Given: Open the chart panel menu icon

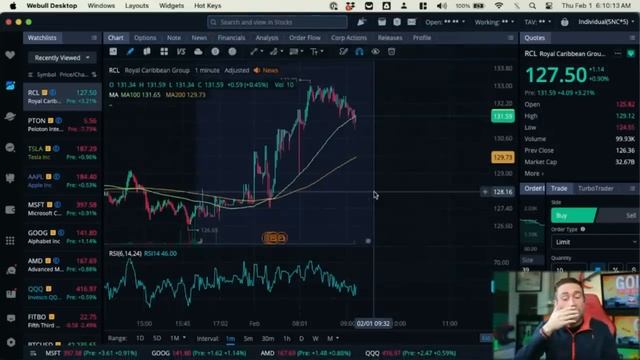Looking at the screenshot, I should click(511, 38).
